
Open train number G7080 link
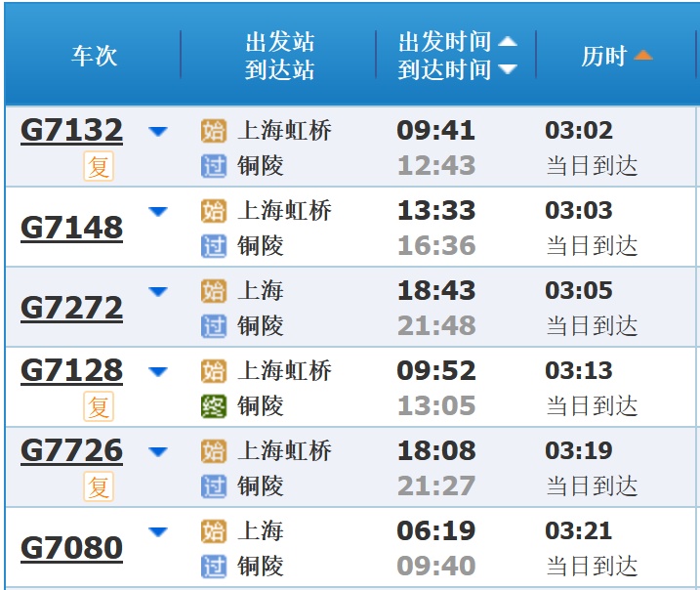click(x=71, y=548)
